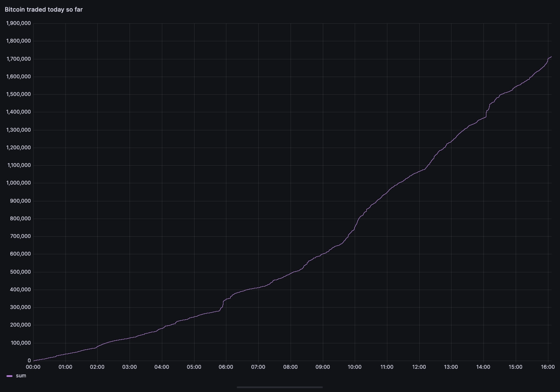Click the '1,200,000' y-axis label
560x392 pixels.
click(19, 148)
